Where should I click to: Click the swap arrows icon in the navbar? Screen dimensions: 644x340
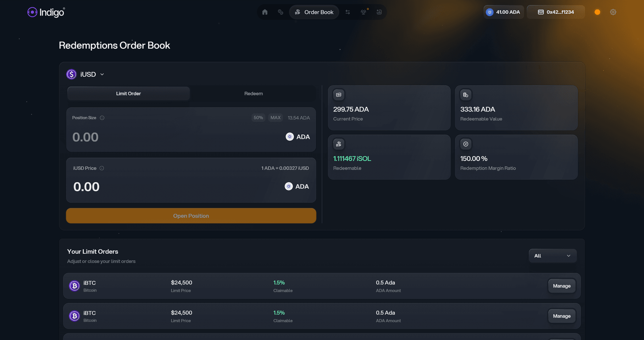(347, 12)
